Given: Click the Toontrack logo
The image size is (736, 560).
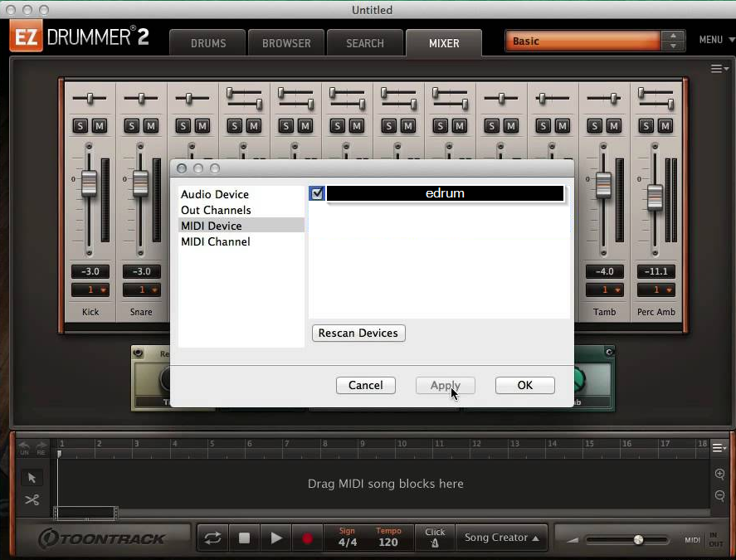Looking at the screenshot, I should click(x=101, y=538).
